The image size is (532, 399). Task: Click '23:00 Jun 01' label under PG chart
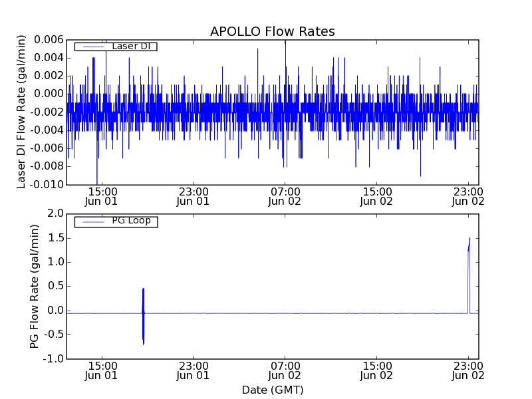[x=193, y=371]
